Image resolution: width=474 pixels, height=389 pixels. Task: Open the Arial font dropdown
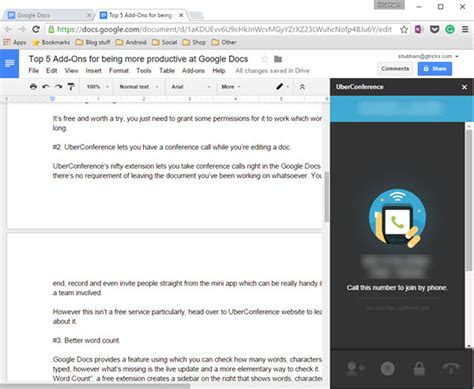pos(191,87)
